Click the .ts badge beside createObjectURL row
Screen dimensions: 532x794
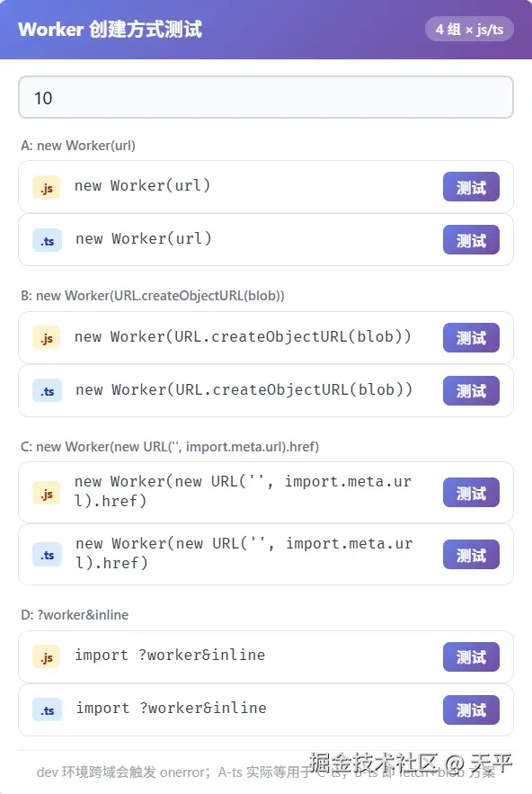(47, 391)
